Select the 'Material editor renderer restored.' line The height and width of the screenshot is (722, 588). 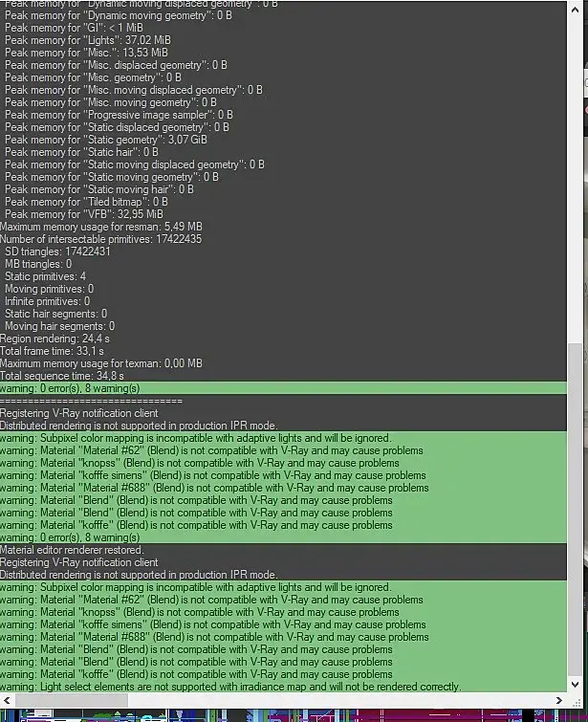tap(72, 550)
